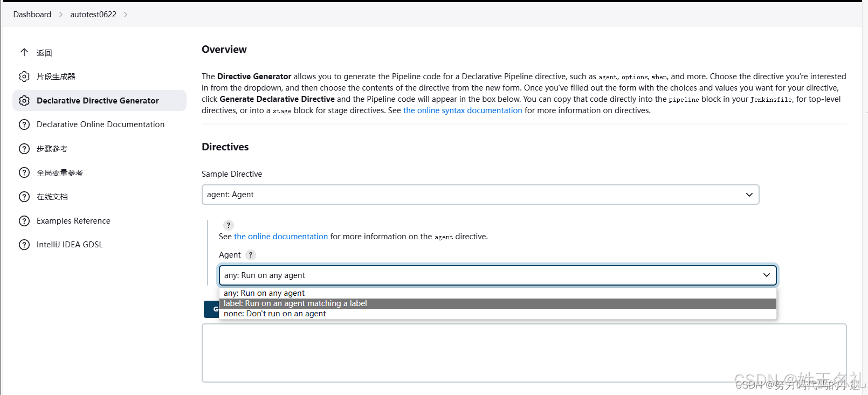Image resolution: width=868 pixels, height=395 pixels.
Task: Click the partially hidden Generate button
Action: pos(211,309)
